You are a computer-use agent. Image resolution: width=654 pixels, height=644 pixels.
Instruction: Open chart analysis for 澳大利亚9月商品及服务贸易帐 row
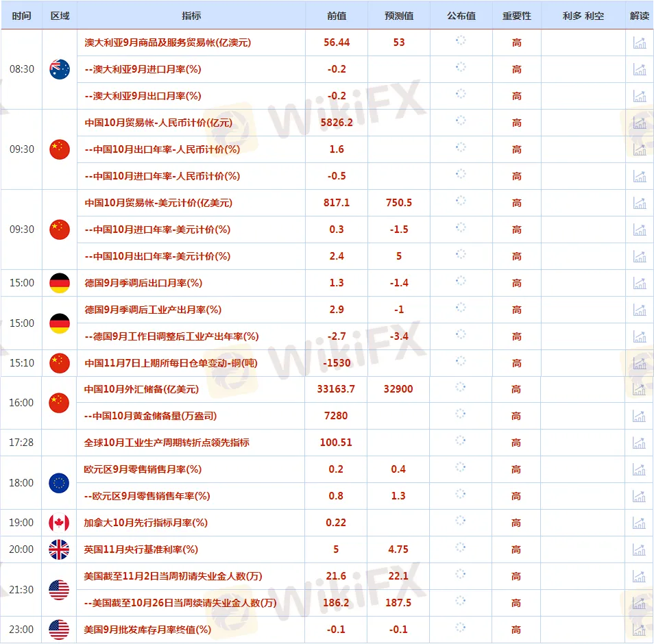(x=640, y=42)
